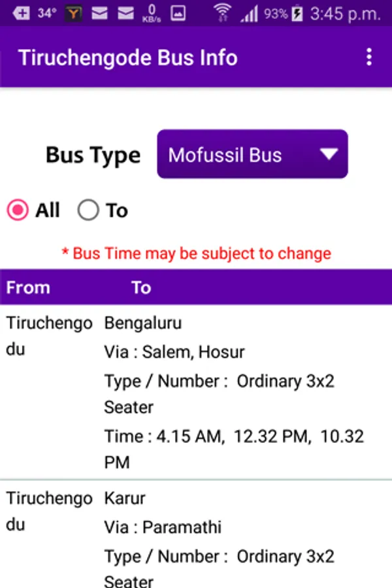Tap the battery-plus icon in status bar
This screenshot has width=392, height=588.
[21, 14]
